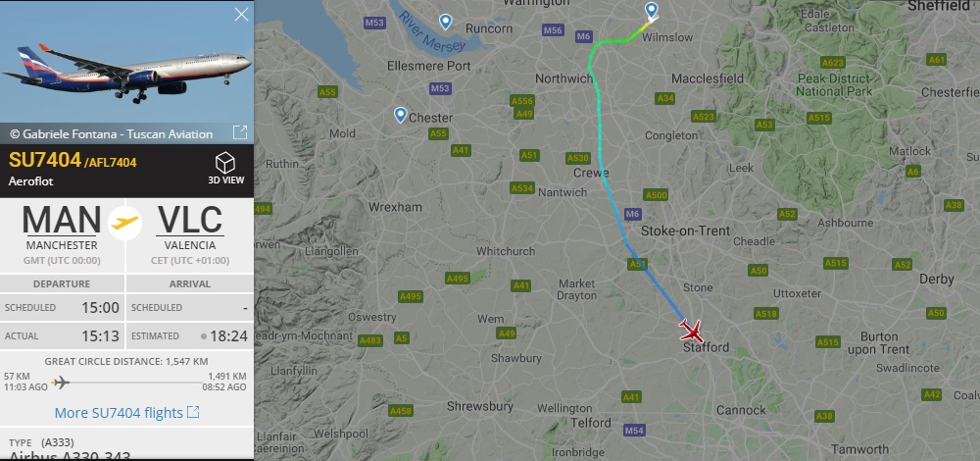Select the red aircraft icon near Stafford

691,330
